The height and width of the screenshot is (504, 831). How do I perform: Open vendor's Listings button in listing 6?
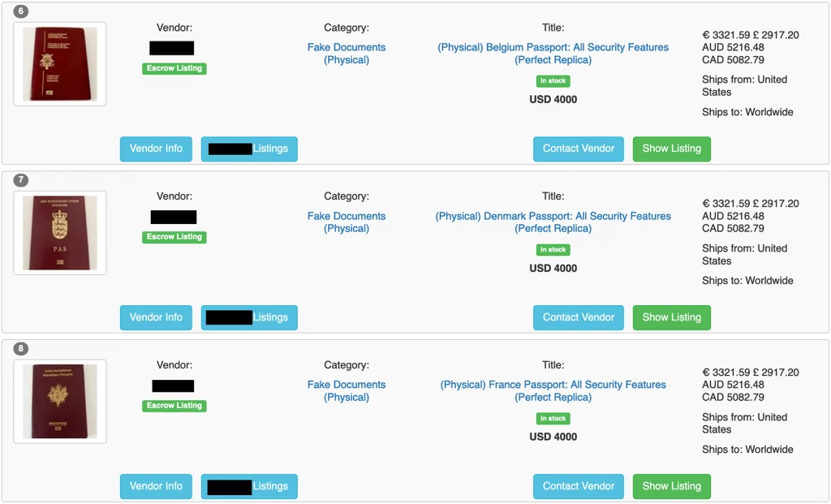coord(249,149)
